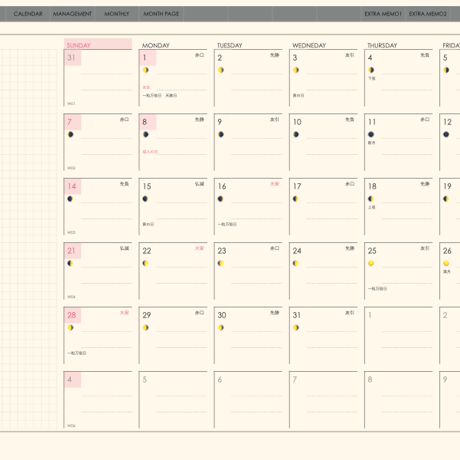Screen dimensions: 460x460
Task: Select the moon icon on the 15th
Action: [x=145, y=199]
